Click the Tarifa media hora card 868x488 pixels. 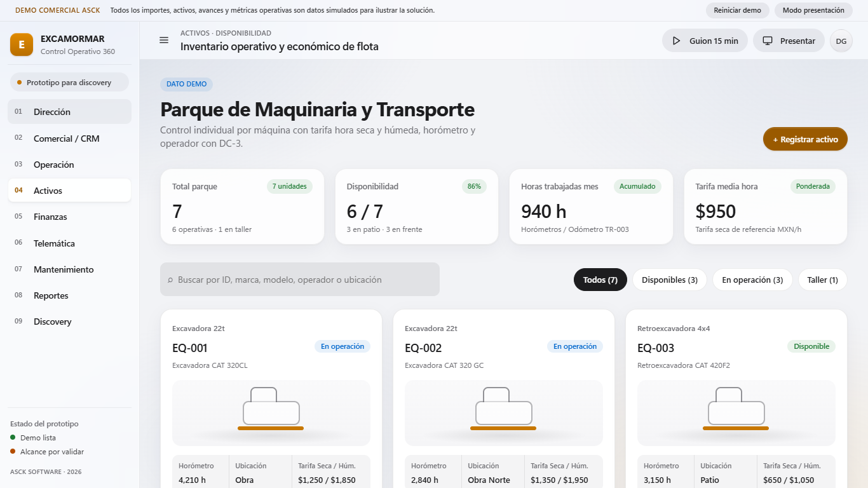[766, 207]
